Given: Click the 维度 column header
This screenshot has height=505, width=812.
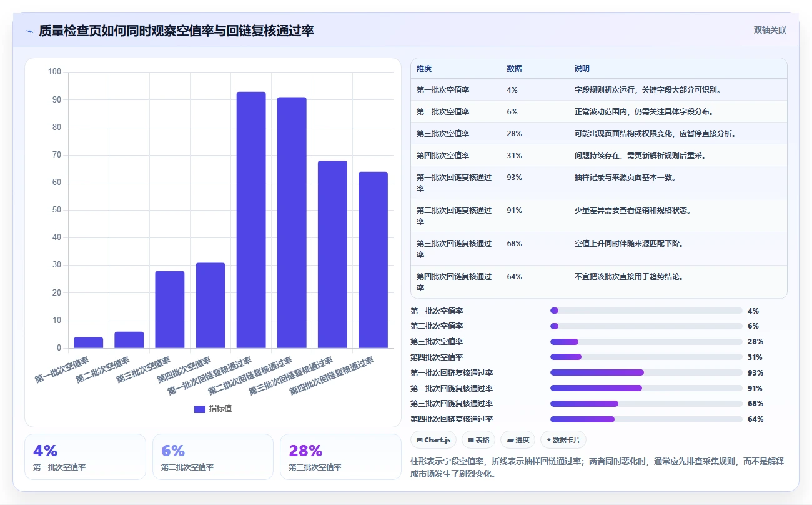Looking at the screenshot, I should tap(424, 69).
